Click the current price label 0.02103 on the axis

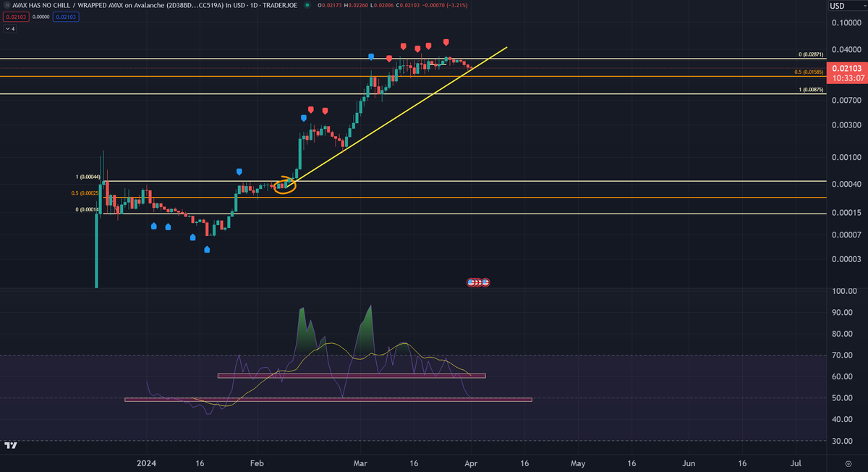coord(848,67)
